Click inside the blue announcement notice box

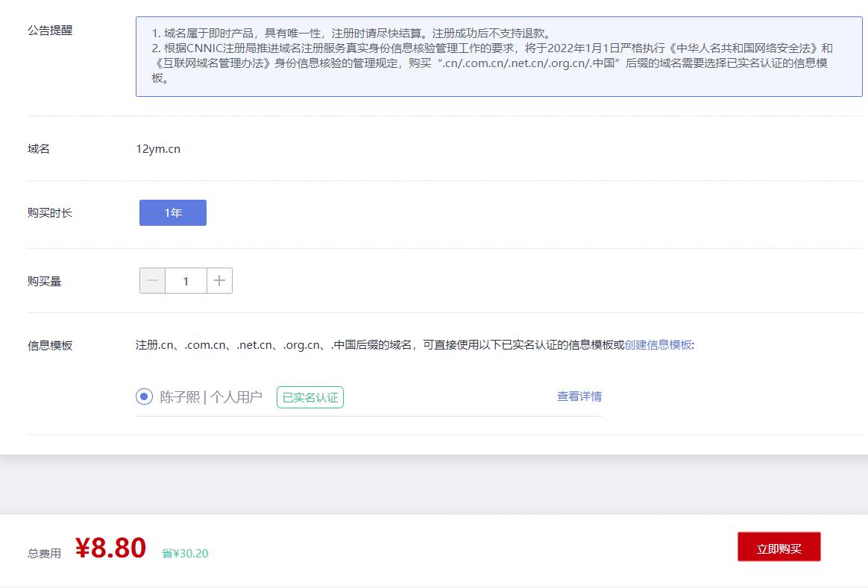point(498,57)
